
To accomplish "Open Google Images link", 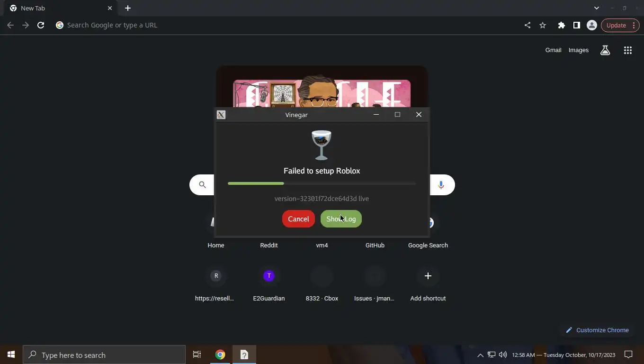I will [x=579, y=50].
